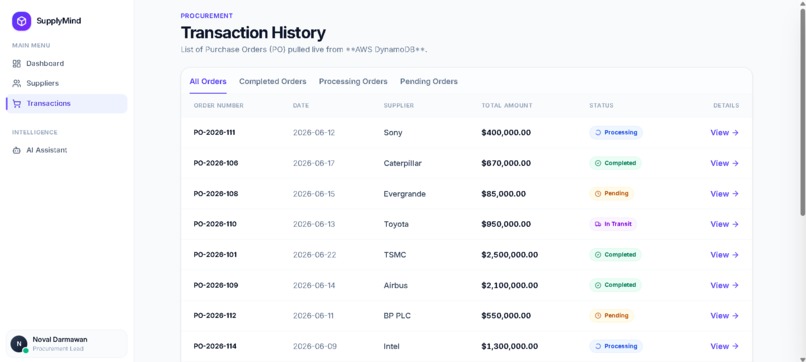Click the Evergrande supplier cell
This screenshot has height=362, width=806.
pos(405,194)
